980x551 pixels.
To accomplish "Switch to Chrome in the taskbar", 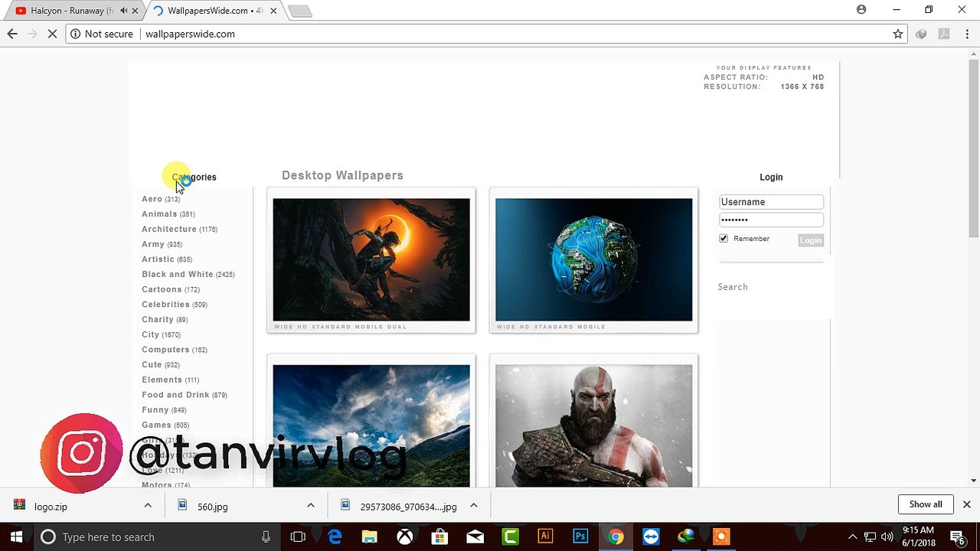I will tap(616, 536).
